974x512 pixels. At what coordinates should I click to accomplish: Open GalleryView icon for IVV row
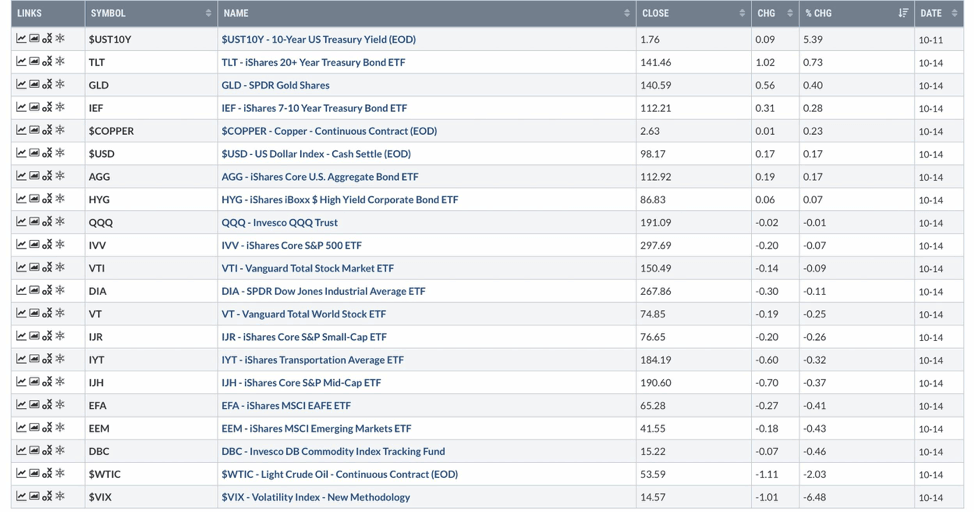[34, 244]
